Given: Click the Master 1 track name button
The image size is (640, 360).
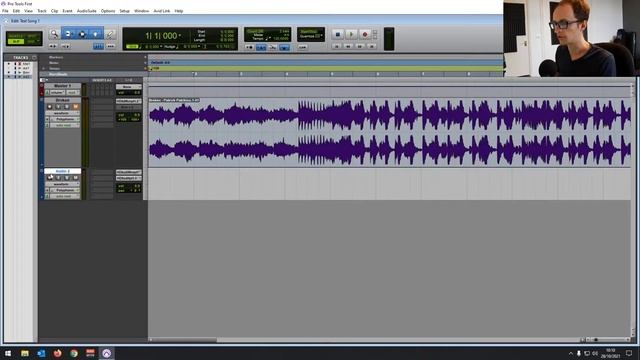Looking at the screenshot, I should [x=62, y=86].
